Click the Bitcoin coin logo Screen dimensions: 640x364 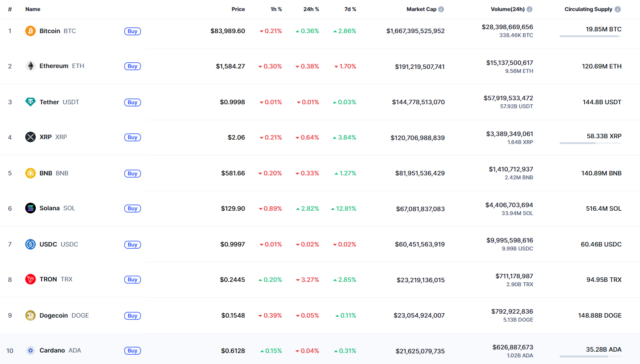point(30,31)
